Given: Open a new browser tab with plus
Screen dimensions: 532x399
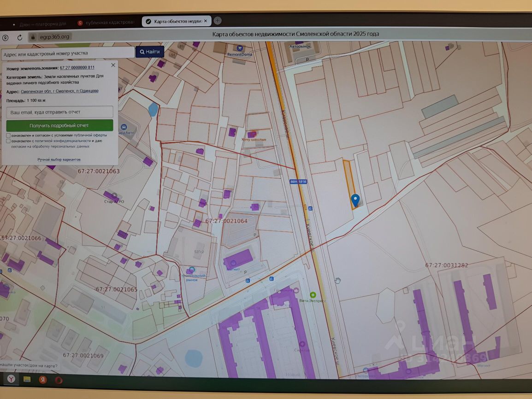Looking at the screenshot, I should [218, 21].
